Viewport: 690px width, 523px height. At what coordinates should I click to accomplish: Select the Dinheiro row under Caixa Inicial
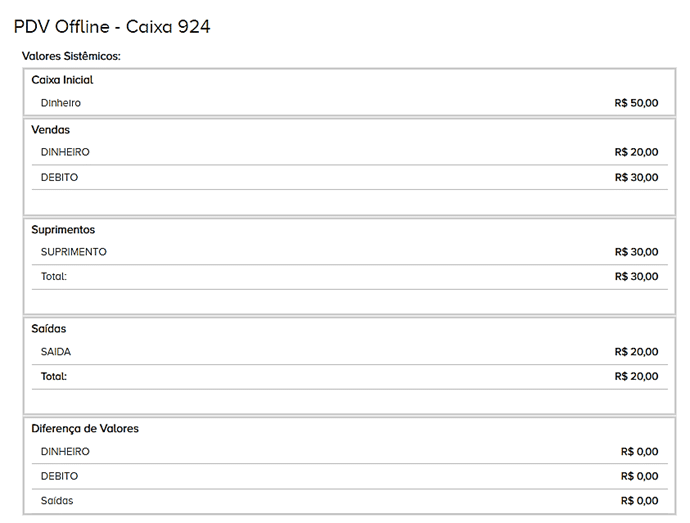tap(61, 103)
